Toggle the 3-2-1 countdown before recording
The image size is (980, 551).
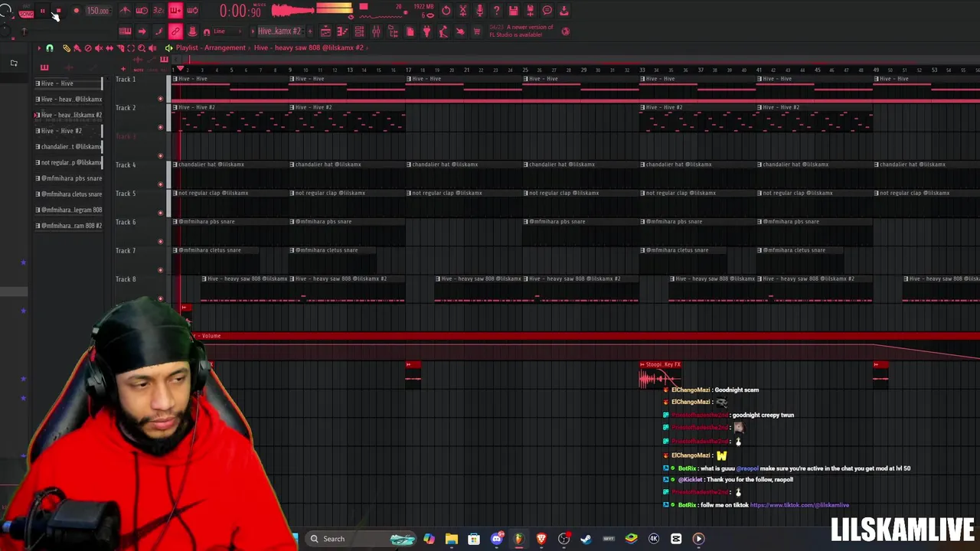click(158, 11)
